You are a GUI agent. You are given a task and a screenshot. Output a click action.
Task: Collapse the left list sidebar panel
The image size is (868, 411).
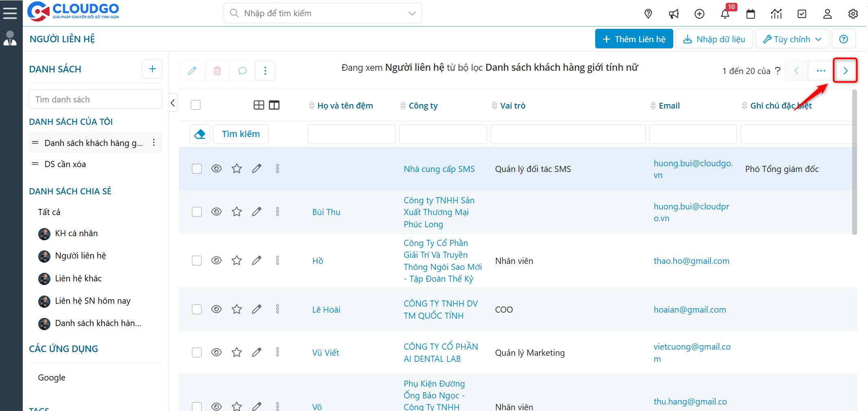(173, 103)
